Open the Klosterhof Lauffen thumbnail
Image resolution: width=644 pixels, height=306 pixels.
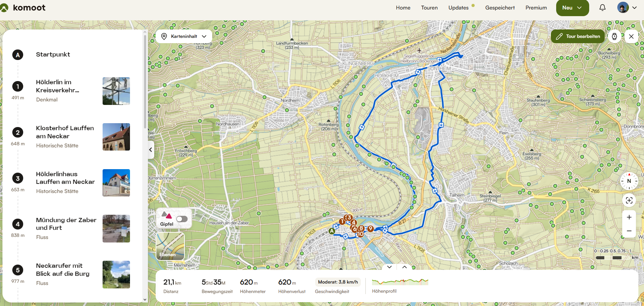tap(116, 137)
